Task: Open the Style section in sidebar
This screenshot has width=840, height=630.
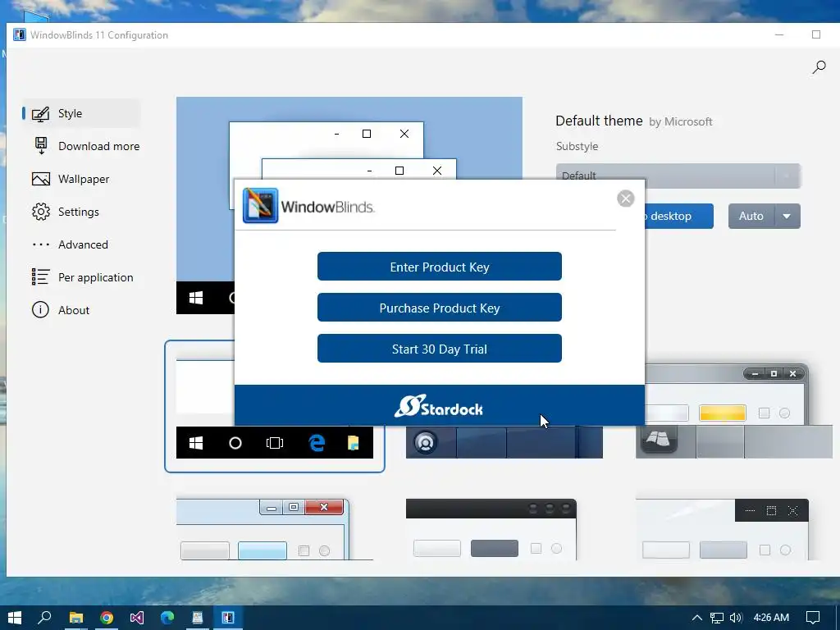Action: click(81, 113)
